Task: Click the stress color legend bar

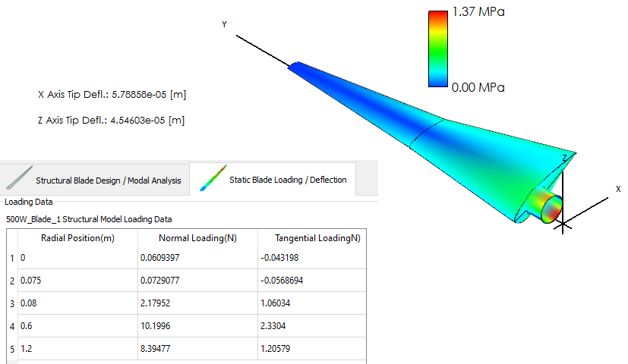Action: pyautogui.click(x=437, y=49)
